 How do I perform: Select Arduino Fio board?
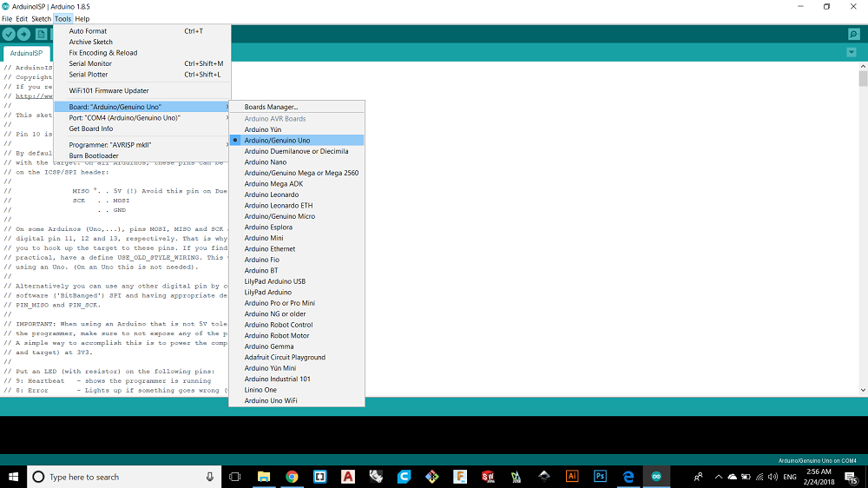tap(297, 260)
